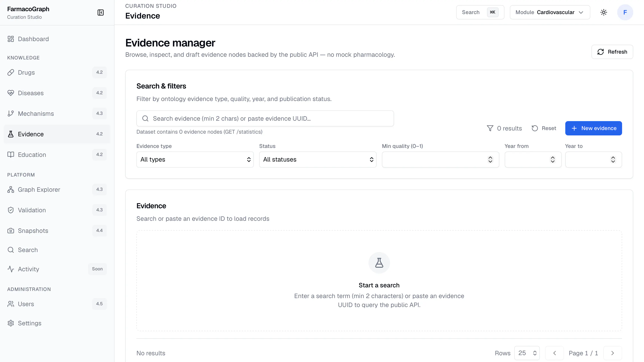Click the New evidence button
The height and width of the screenshot is (362, 644).
point(593,128)
